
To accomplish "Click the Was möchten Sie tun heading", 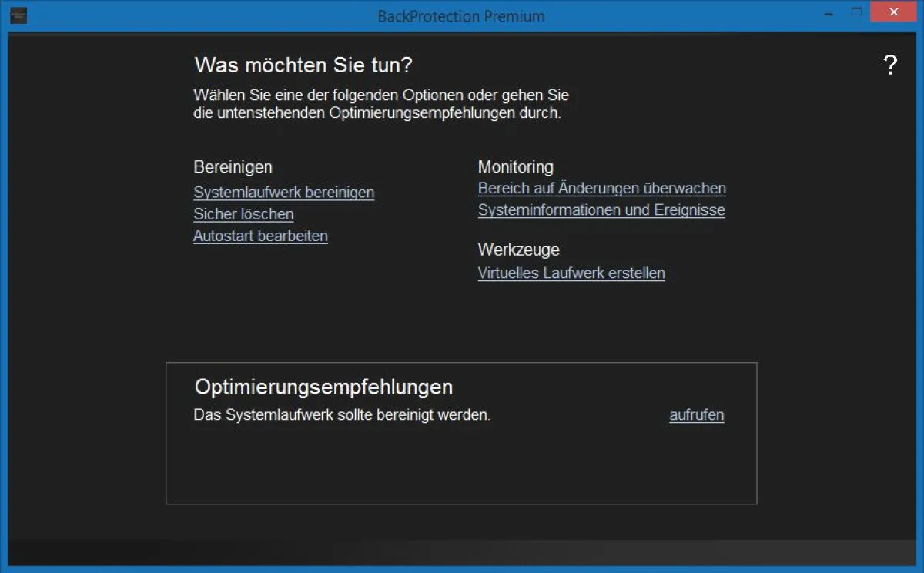I will [303, 65].
